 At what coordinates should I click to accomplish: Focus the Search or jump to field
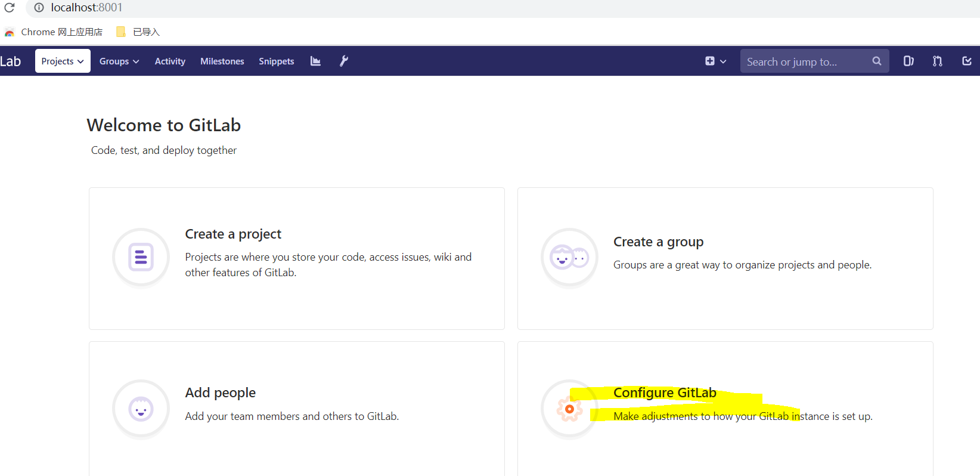tap(815, 61)
